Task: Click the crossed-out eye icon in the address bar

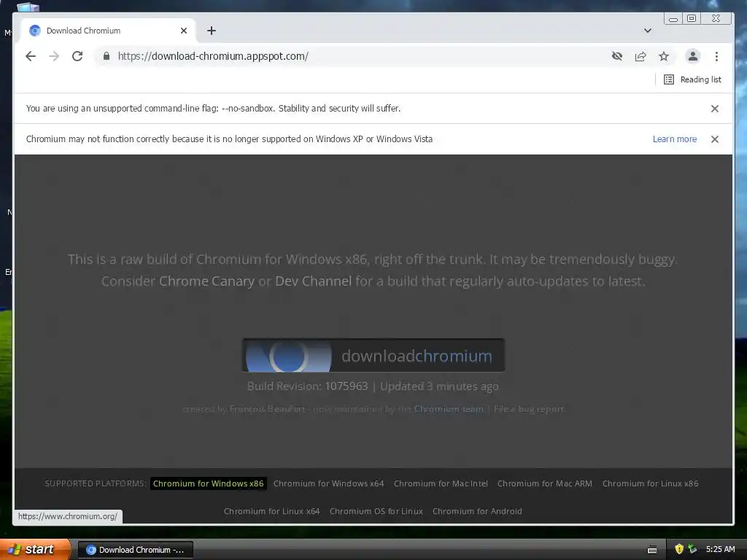Action: click(617, 56)
